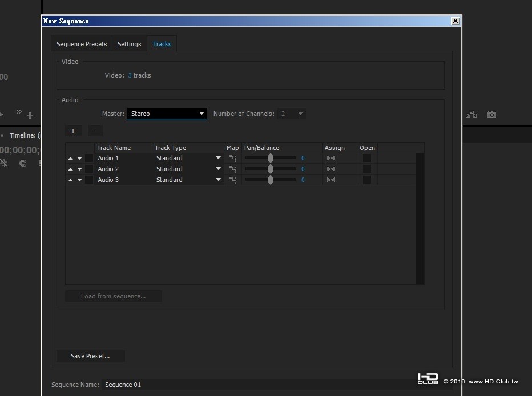Click the Map icon for Audio 3

pos(233,180)
